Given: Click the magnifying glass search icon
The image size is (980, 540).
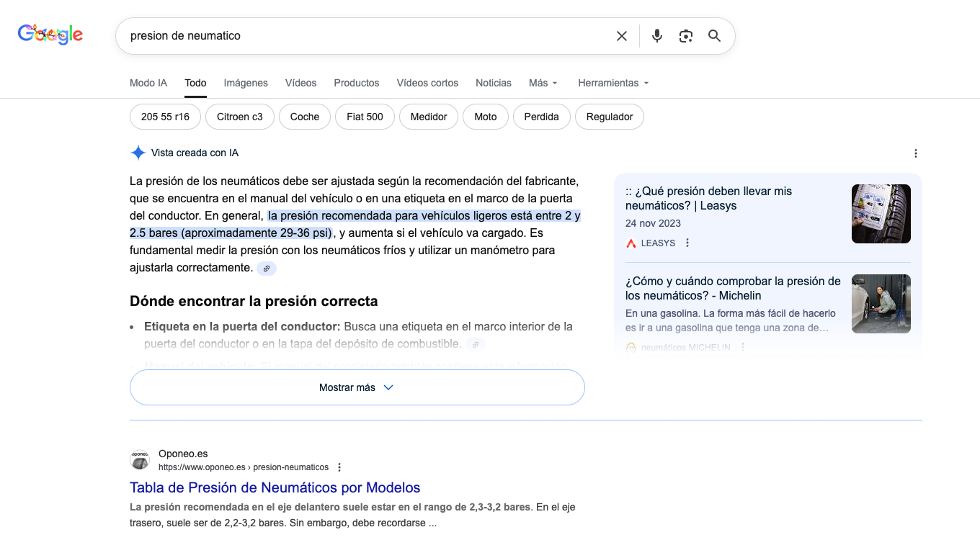Looking at the screenshot, I should [714, 36].
